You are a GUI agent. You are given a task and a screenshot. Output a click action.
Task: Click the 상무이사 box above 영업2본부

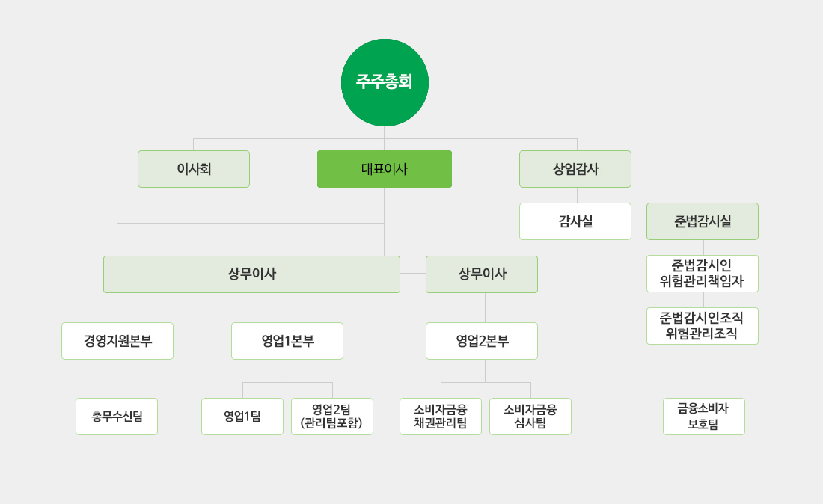click(482, 274)
